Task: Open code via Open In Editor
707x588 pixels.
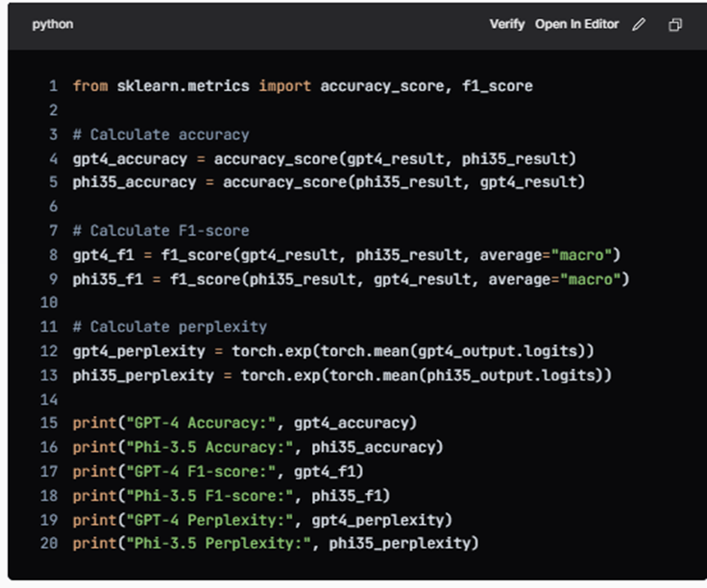Action: click(x=576, y=24)
